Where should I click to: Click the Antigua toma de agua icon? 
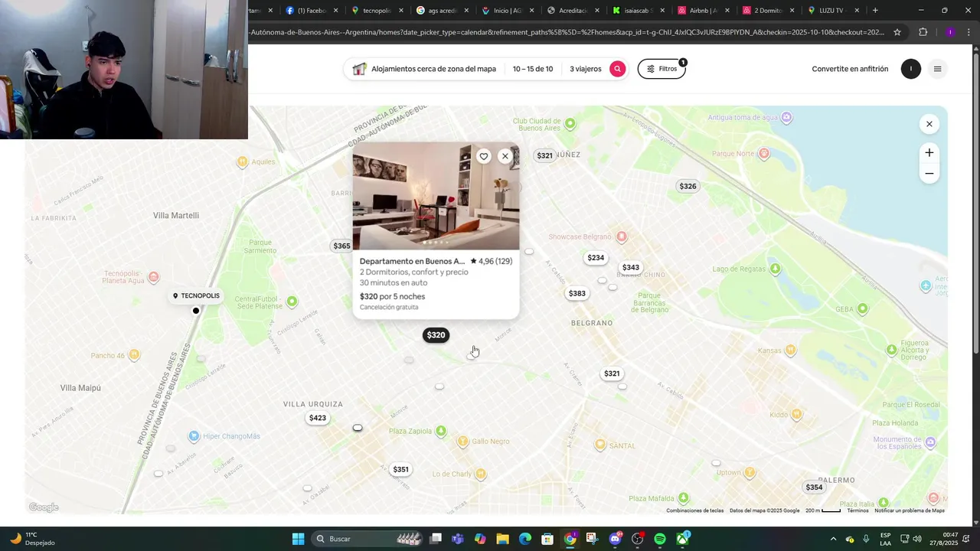786,117
